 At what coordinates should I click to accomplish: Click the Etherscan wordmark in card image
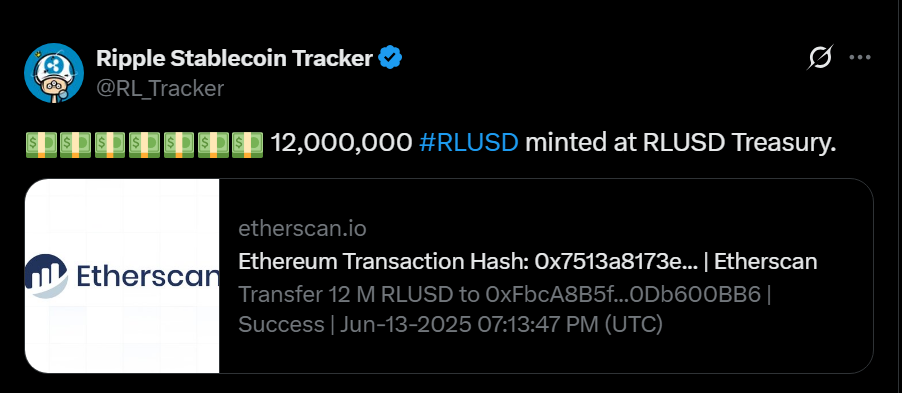pyautogui.click(x=147, y=276)
